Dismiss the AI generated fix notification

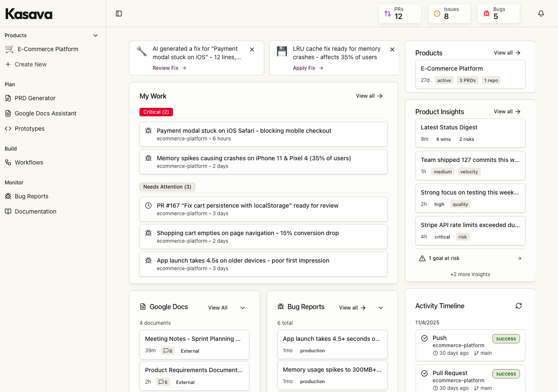(x=252, y=49)
